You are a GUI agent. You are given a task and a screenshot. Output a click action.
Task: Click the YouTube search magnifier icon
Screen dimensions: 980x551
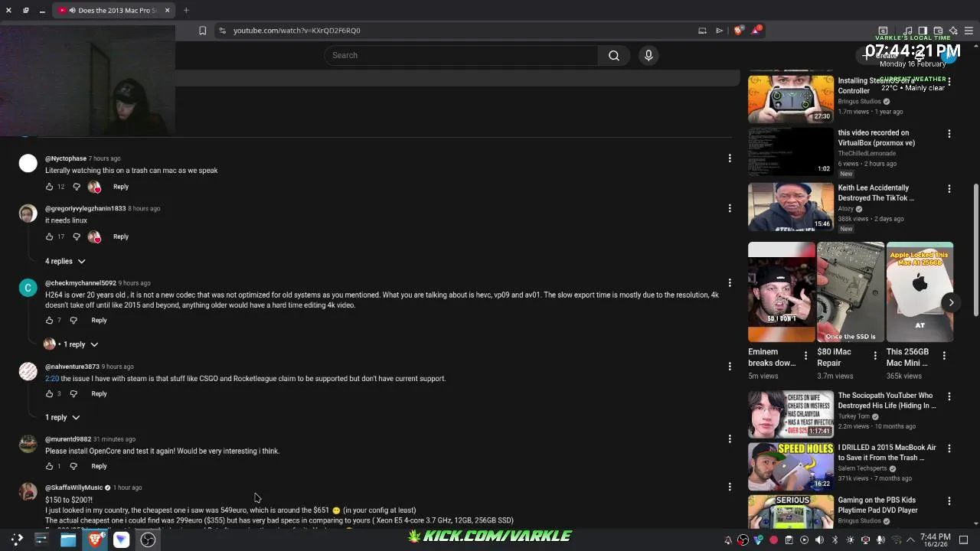coord(613,55)
